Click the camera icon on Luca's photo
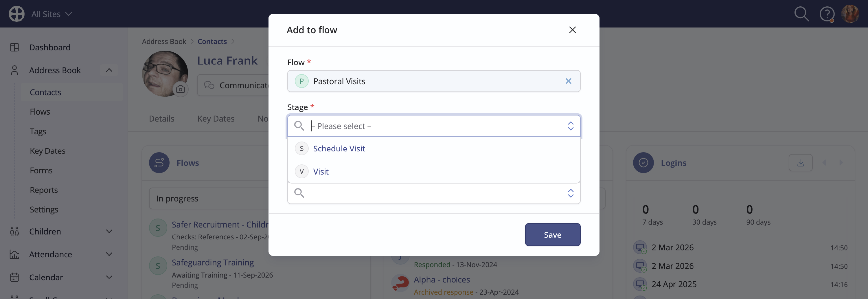Screen dimensions: 868x299 pos(180,89)
